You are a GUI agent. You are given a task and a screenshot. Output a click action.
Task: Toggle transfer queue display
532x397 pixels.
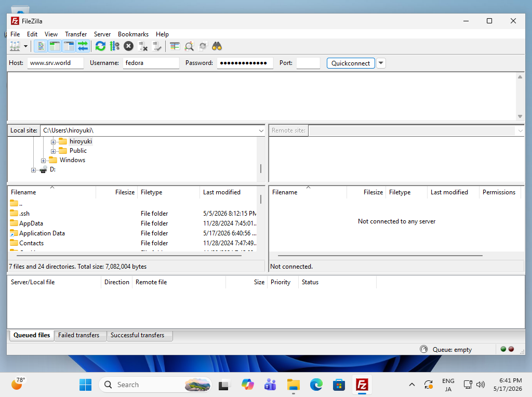click(x=83, y=46)
